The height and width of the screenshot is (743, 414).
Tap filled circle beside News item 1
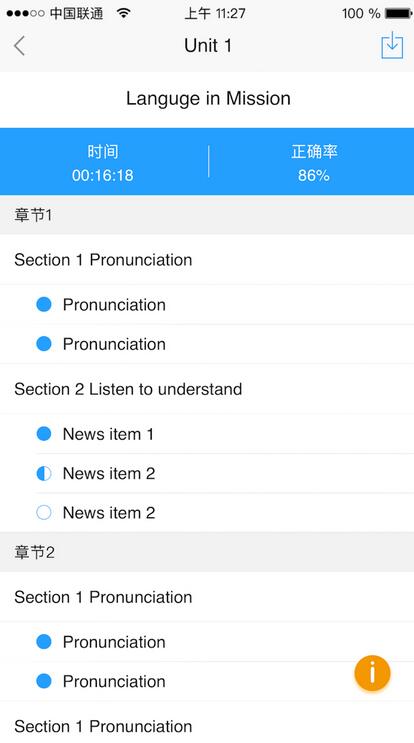[44, 434]
